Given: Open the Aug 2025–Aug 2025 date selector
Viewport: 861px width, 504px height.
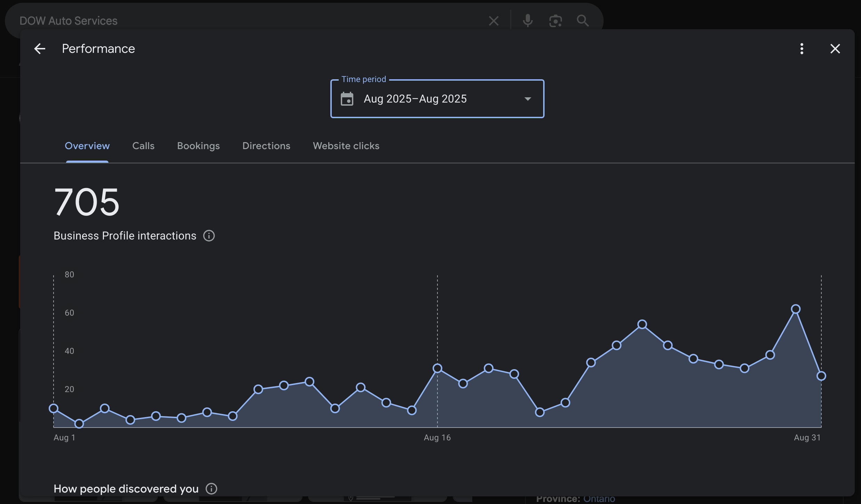Looking at the screenshot, I should click(415, 99).
